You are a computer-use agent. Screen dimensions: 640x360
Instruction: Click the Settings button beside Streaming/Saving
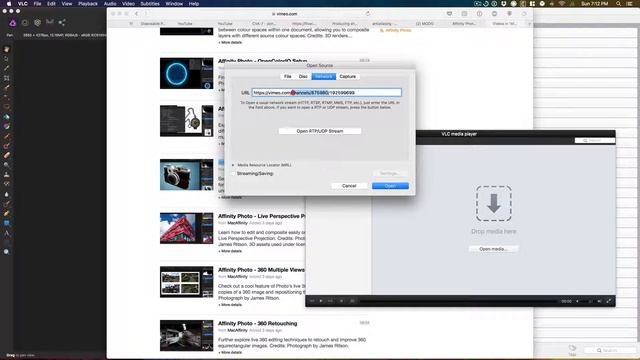point(389,173)
